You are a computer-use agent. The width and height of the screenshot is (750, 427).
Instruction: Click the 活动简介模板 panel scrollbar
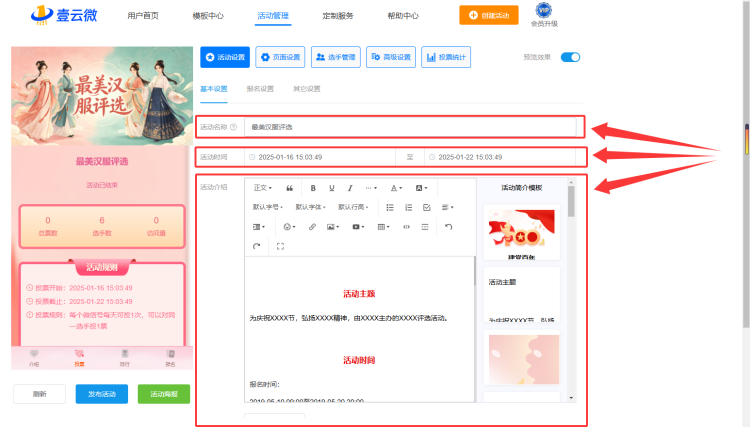point(571,201)
